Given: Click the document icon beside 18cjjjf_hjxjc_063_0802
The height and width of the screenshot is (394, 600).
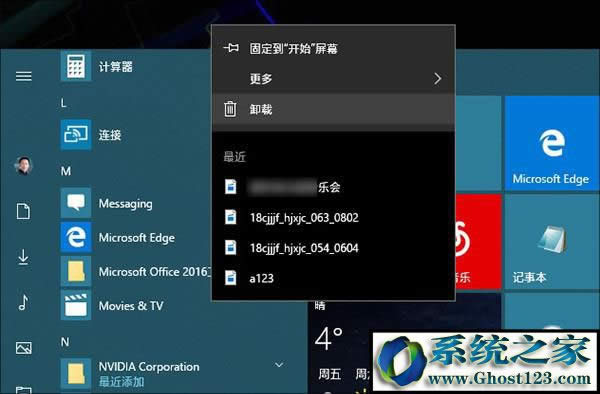Looking at the screenshot, I should 230,217.
